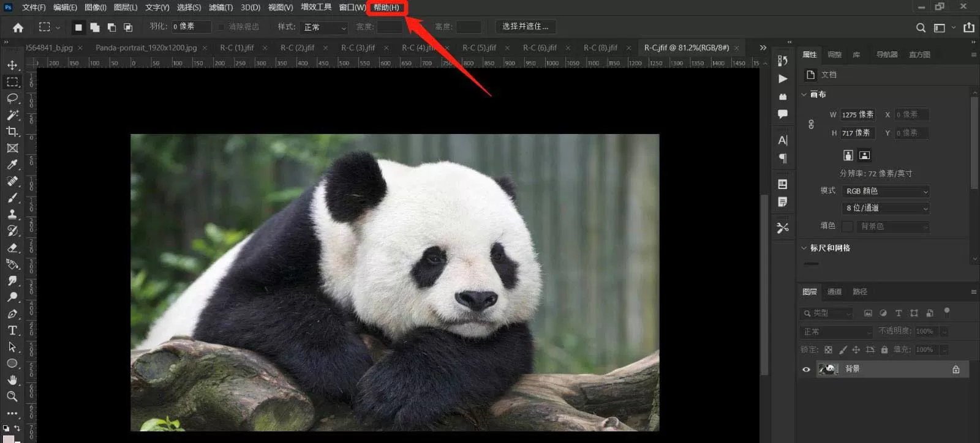The width and height of the screenshot is (980, 443).
Task: Open the 帮助(H) menu
Action: pyautogui.click(x=386, y=7)
